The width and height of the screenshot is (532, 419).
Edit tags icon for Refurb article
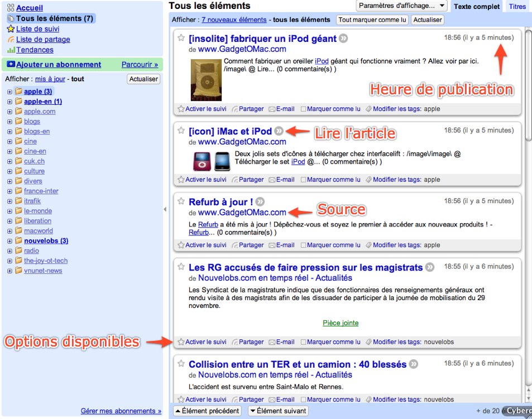(x=368, y=245)
